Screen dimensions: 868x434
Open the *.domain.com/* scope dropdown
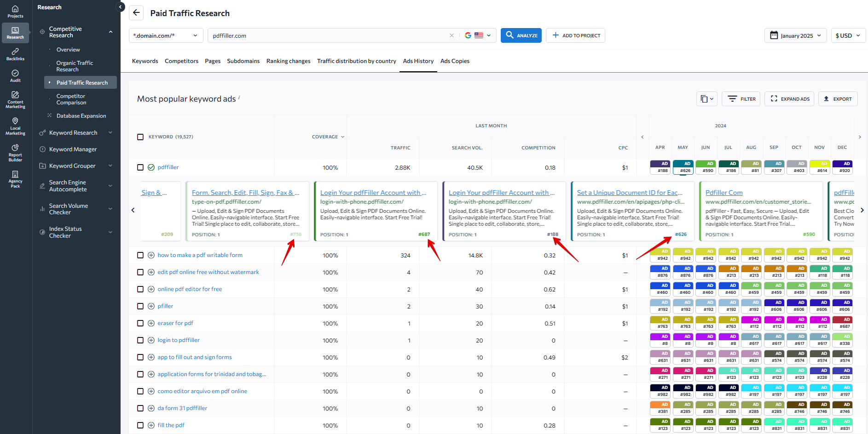pos(166,35)
